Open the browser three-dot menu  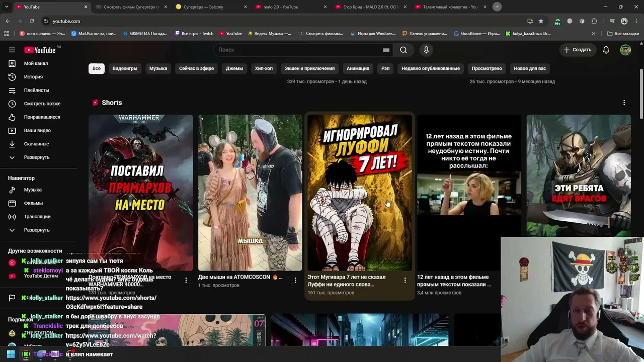tap(636, 21)
